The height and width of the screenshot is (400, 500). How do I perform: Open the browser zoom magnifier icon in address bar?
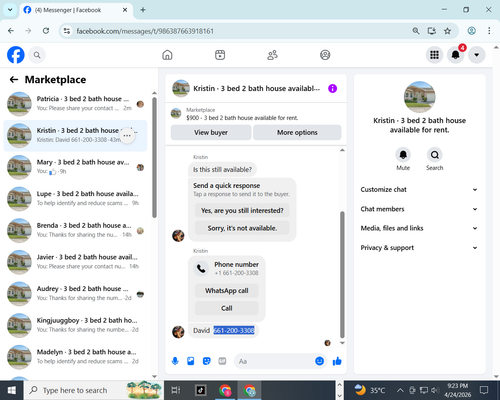pos(416,31)
